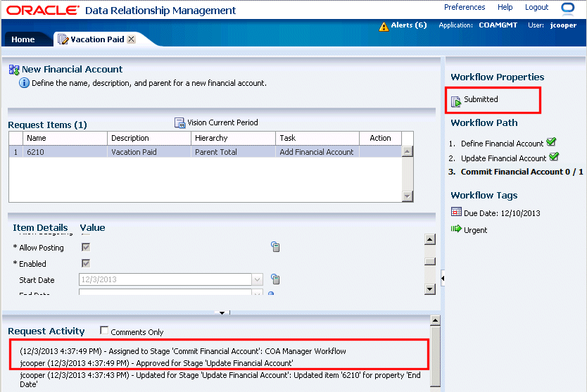Image resolution: width=587 pixels, height=392 pixels.
Task: Click the calculator icon in the Start Date row
Action: (275, 279)
